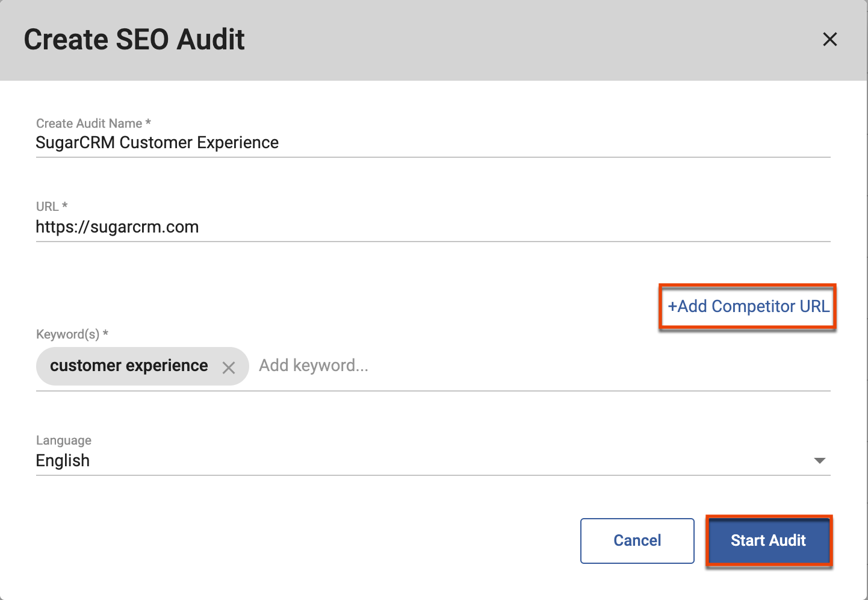This screenshot has height=600, width=868.
Task: Select the customer experience keyword chip
Action: point(128,366)
